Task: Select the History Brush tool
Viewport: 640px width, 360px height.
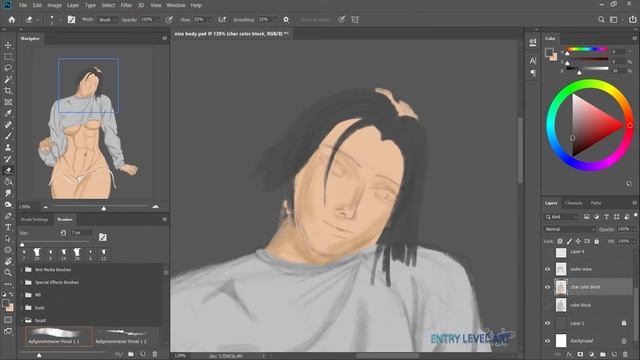Action: click(8, 159)
